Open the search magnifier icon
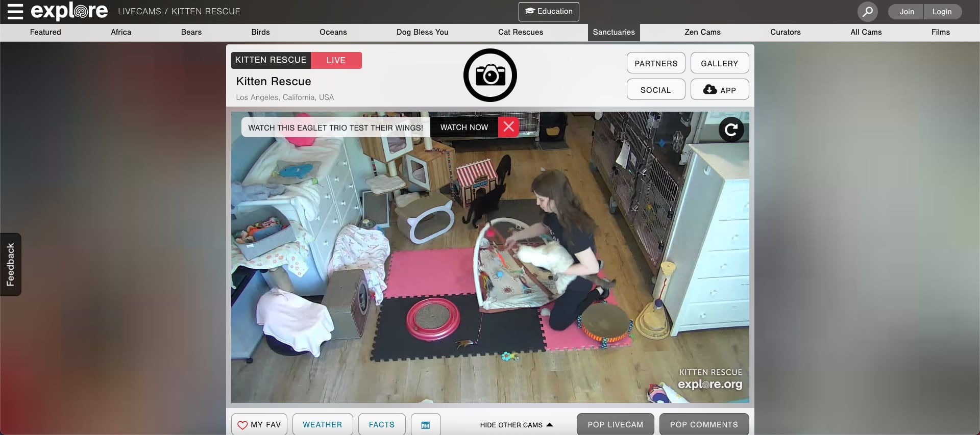This screenshot has width=980, height=435. point(867,11)
